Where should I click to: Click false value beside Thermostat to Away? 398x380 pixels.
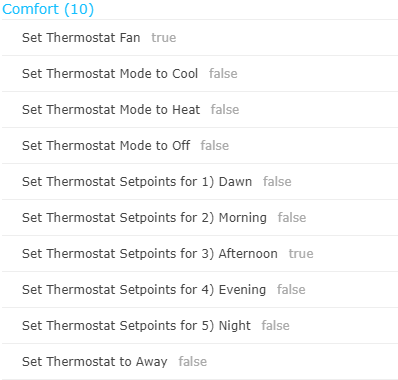[193, 362]
